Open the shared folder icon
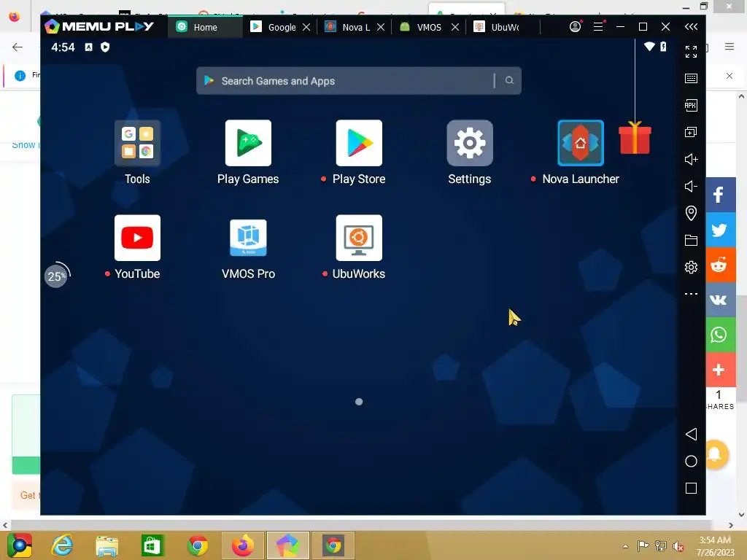This screenshot has width=747, height=560. [x=692, y=240]
